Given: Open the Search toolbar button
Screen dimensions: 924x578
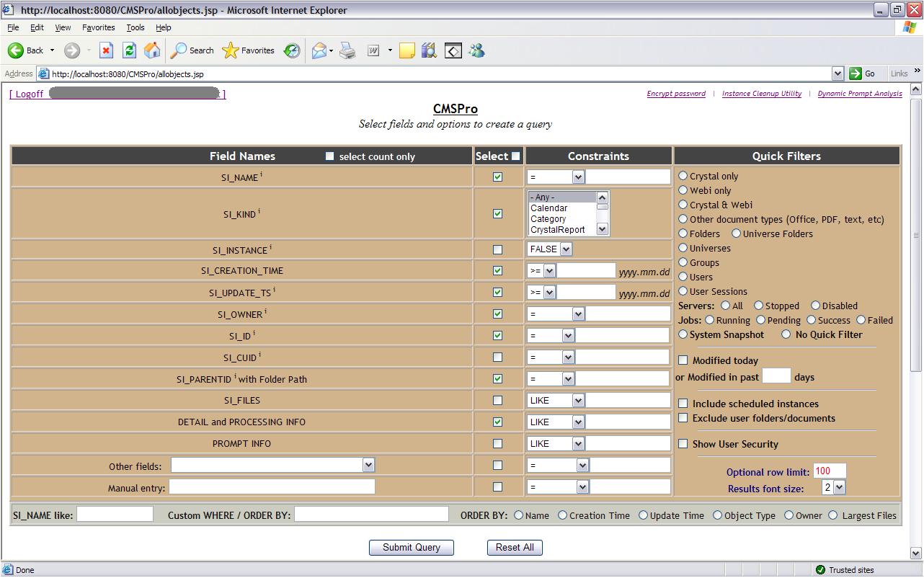Looking at the screenshot, I should pyautogui.click(x=192, y=50).
